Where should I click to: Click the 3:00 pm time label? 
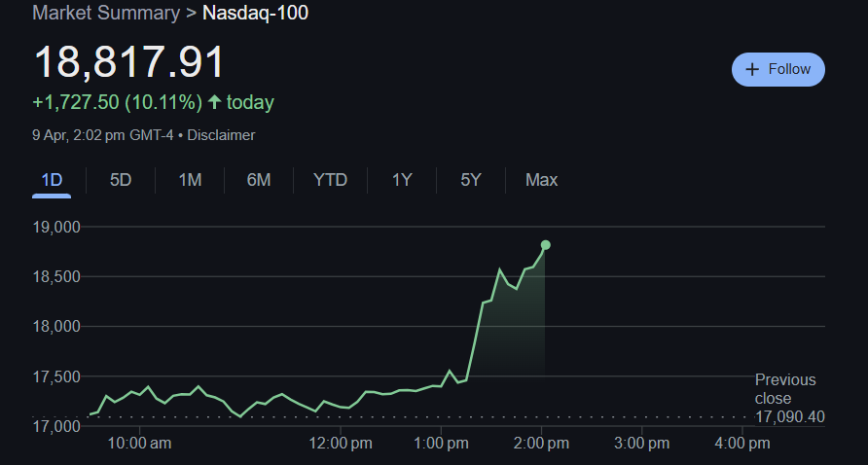(641, 444)
